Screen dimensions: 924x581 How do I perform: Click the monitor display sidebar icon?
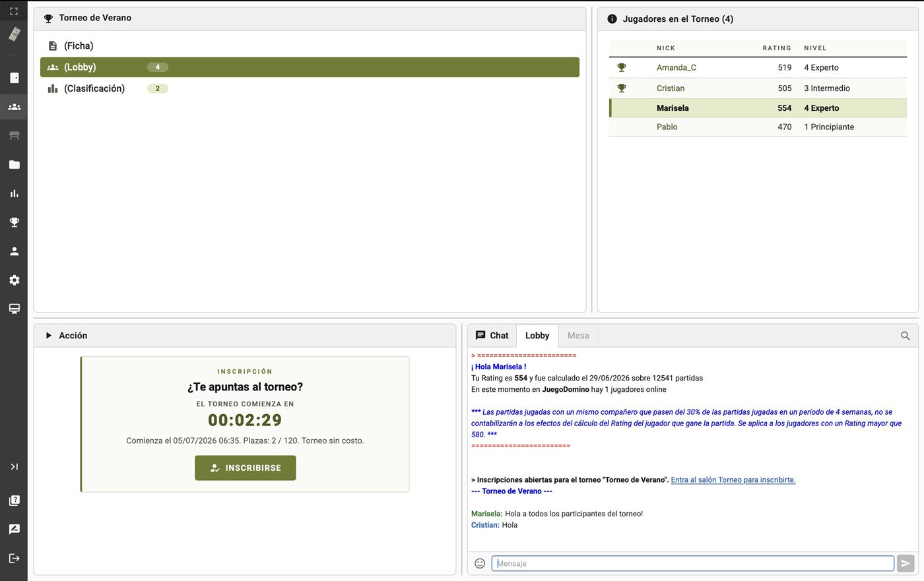click(x=14, y=309)
